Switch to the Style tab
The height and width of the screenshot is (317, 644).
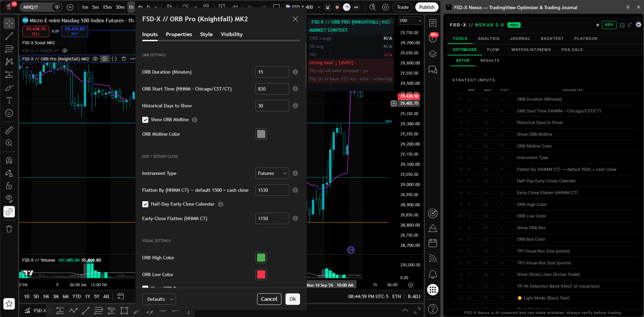point(206,34)
